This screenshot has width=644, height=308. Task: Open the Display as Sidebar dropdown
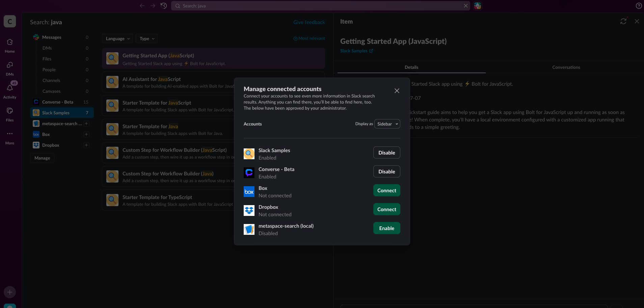click(x=387, y=124)
